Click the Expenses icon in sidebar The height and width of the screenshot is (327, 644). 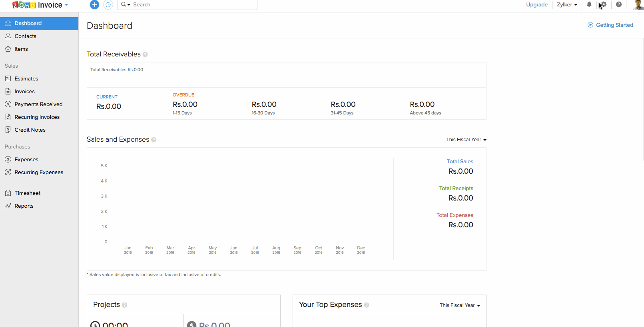[8, 159]
